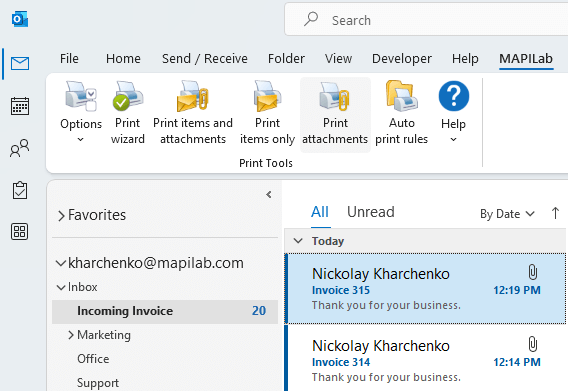
Task: Collapse the kharchenko@mapilab.com account
Action: (x=60, y=263)
